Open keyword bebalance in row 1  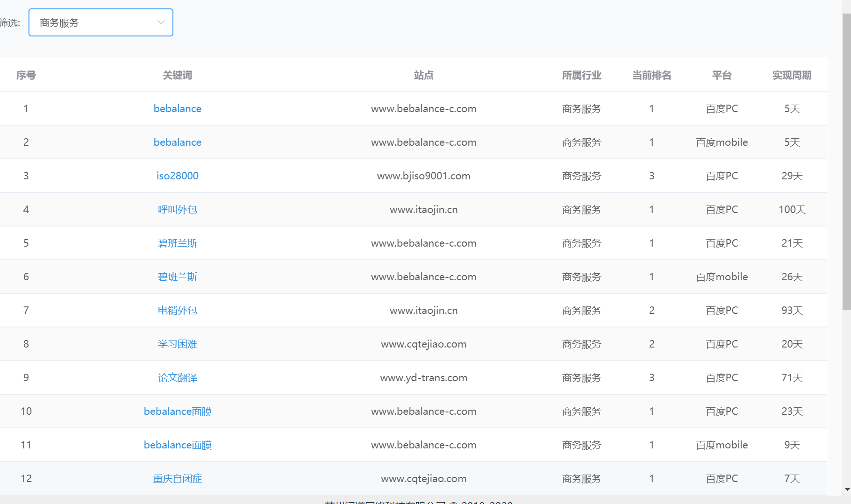point(178,108)
